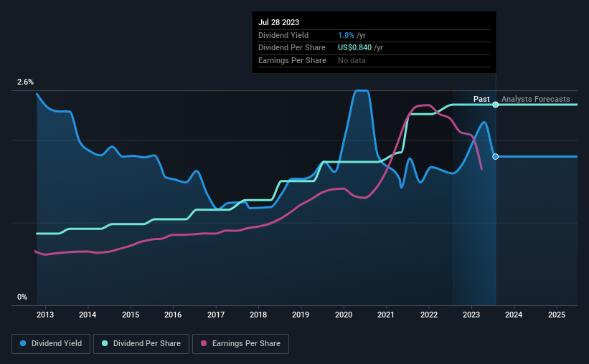Click the 2019 x-axis label

pyautogui.click(x=301, y=315)
